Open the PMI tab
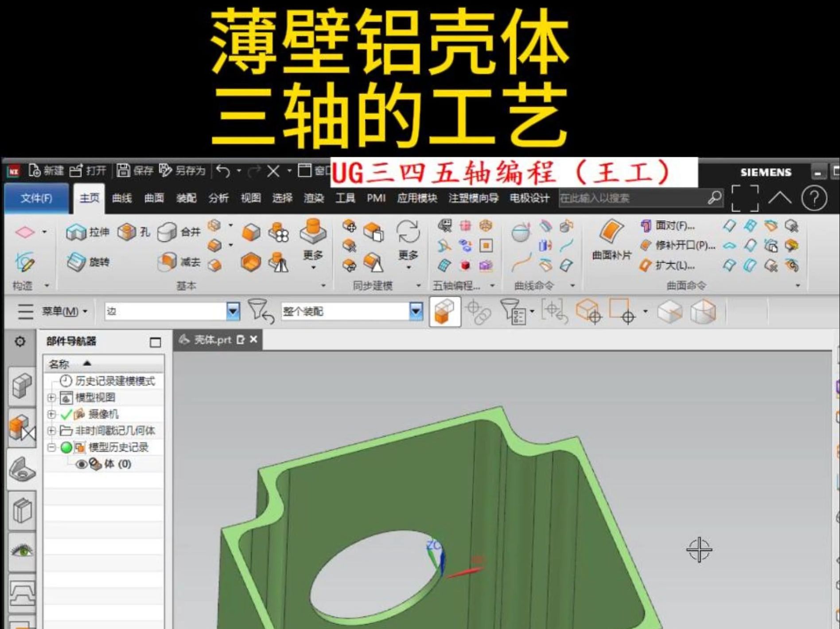 click(x=376, y=198)
